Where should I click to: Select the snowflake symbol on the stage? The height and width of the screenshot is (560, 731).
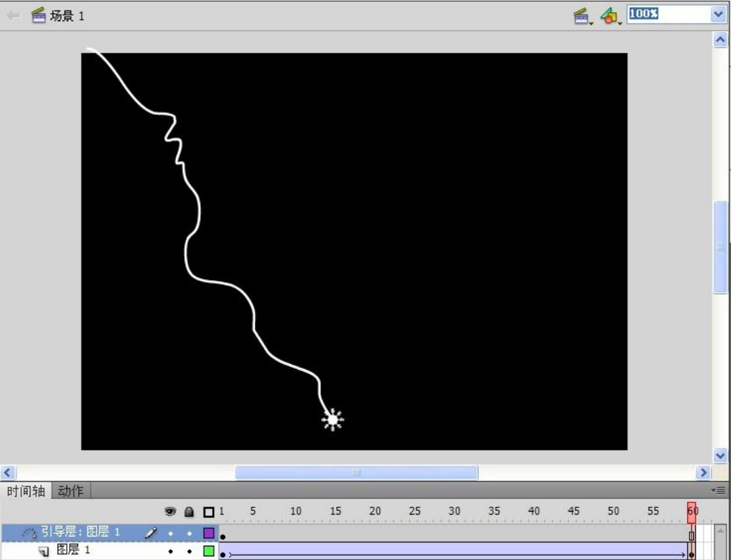coord(332,420)
